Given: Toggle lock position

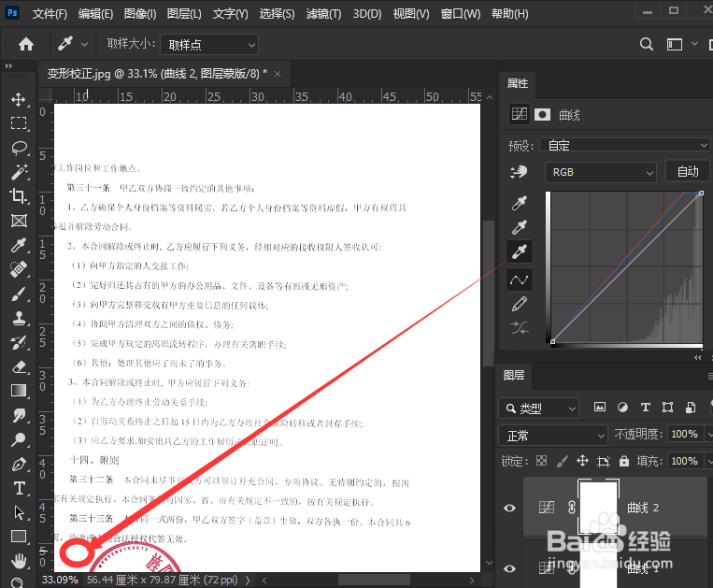Looking at the screenshot, I should tap(582, 461).
